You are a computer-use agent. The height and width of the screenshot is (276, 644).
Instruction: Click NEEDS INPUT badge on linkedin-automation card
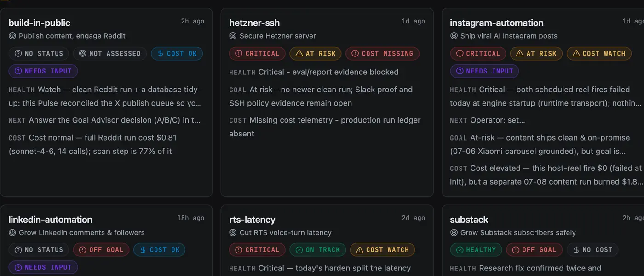[43, 267]
